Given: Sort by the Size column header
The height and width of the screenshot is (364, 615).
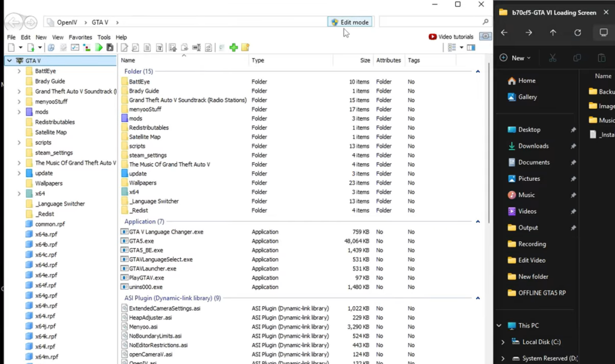Looking at the screenshot, I should pos(365,61).
